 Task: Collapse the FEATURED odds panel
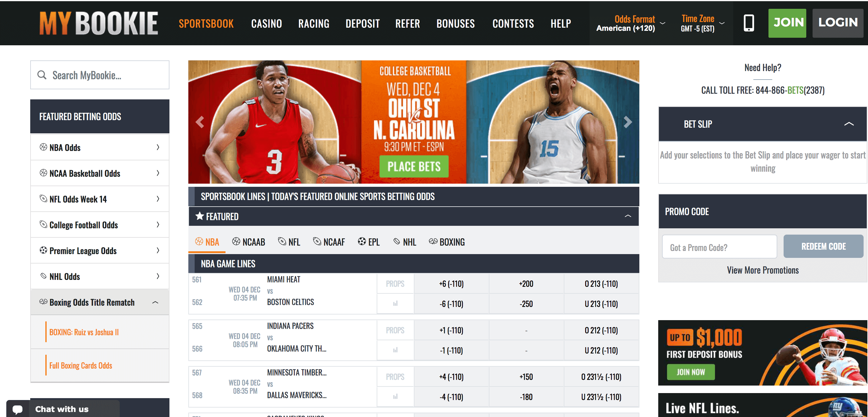coord(627,216)
